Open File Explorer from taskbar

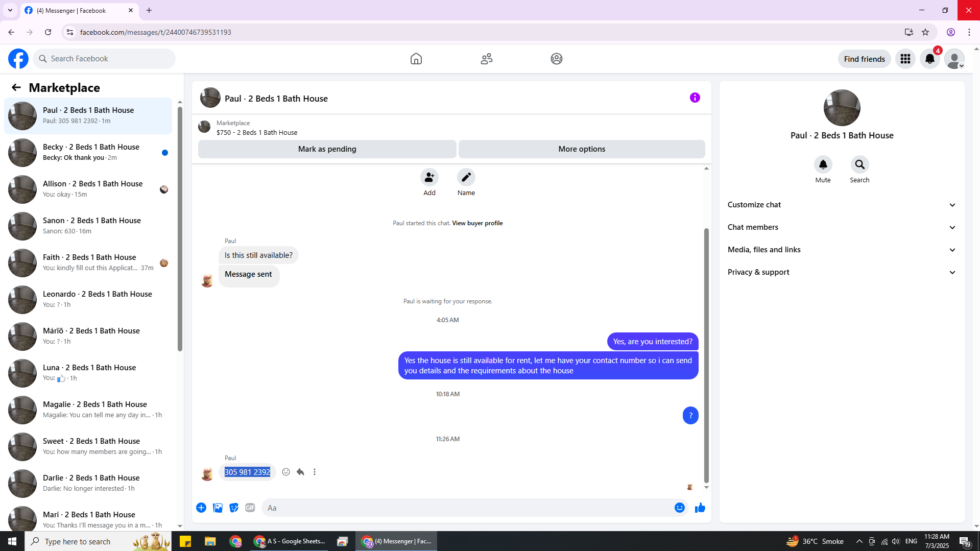210,541
